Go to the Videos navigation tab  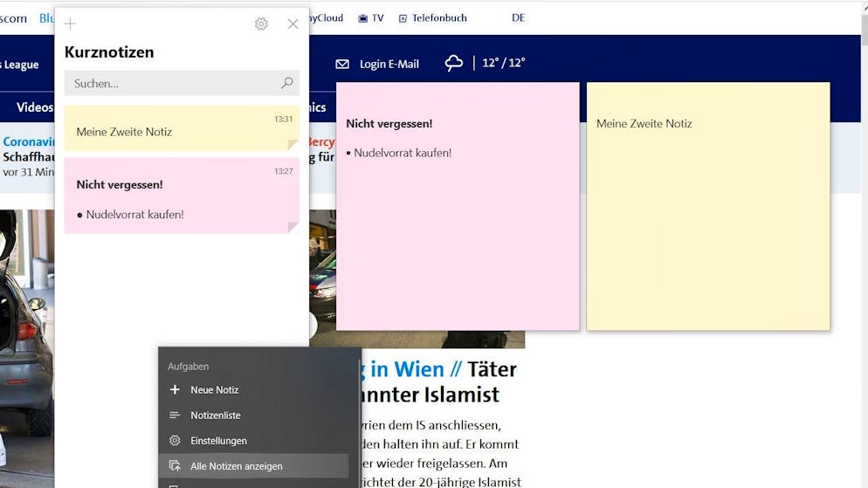(35, 107)
